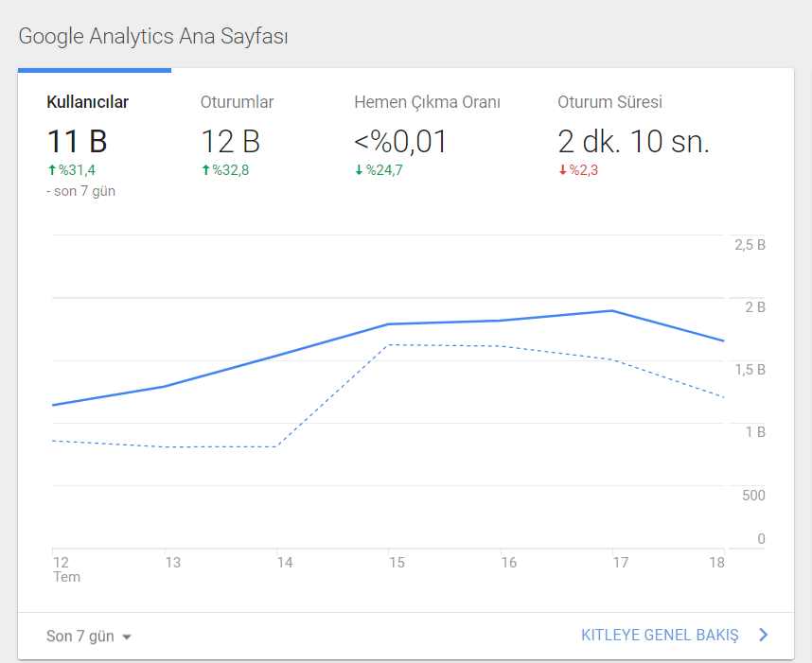812x663 pixels.
Task: Click the green up arrow next to %31,4
Action: (x=52, y=169)
